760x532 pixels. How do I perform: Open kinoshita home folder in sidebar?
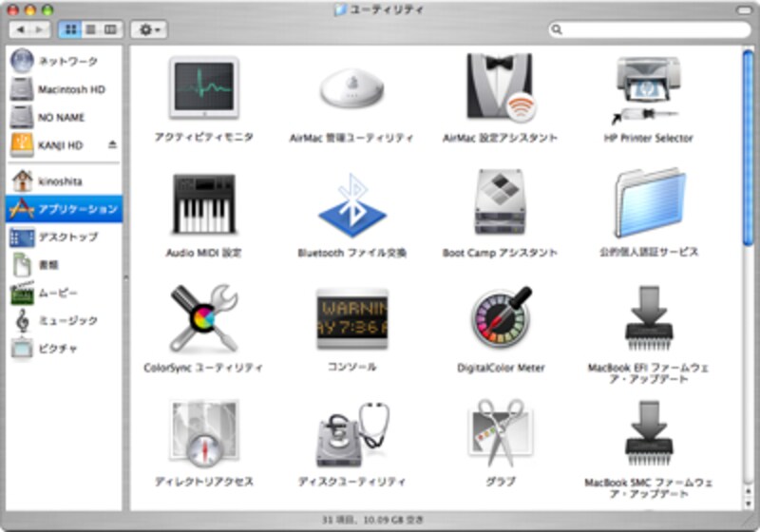64,181
